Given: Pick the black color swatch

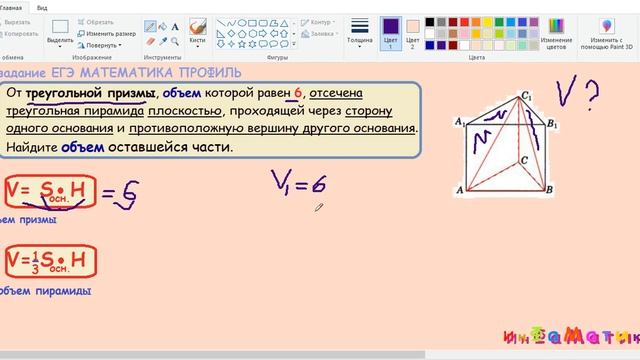Looking at the screenshot, I should [x=430, y=22].
